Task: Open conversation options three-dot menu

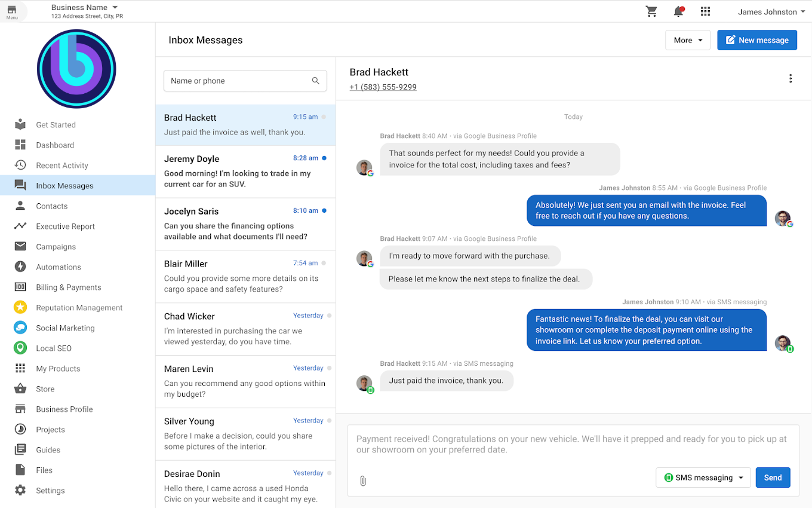Action: point(791,79)
